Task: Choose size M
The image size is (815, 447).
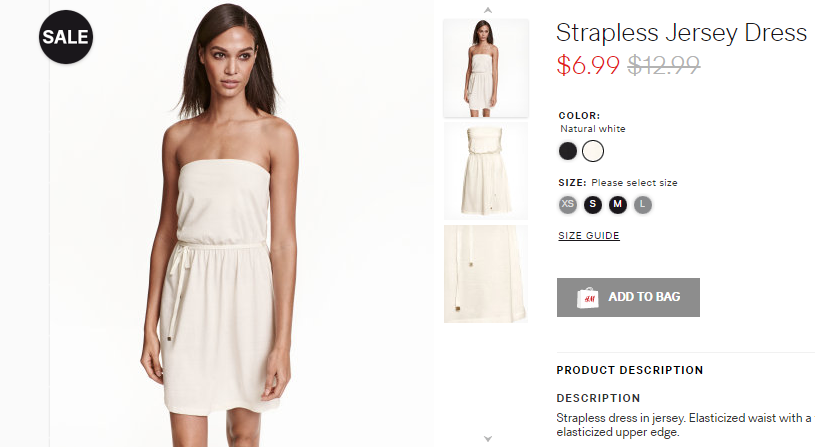Action: 617,204
